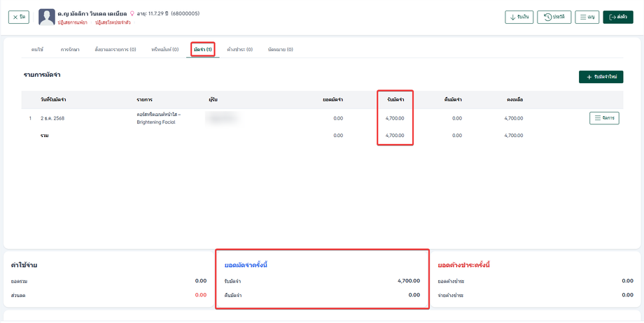
Task: Select the มัดจำ (1) tab
Action: 203,50
